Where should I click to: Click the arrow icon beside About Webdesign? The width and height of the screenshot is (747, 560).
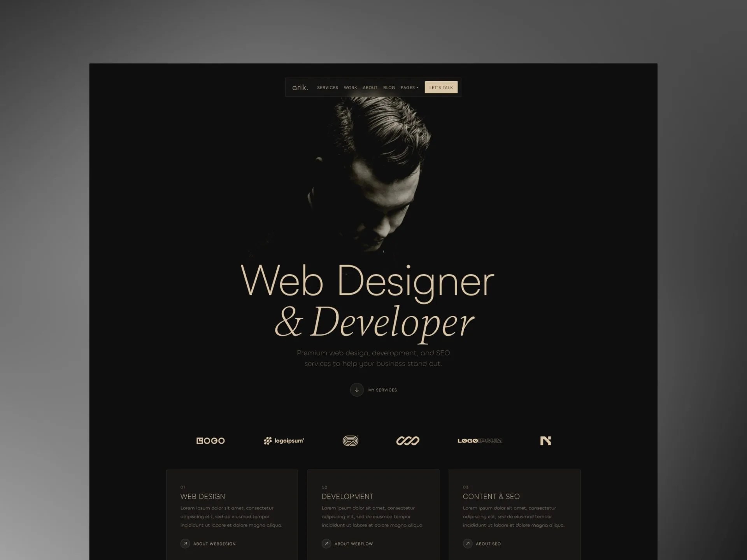click(x=185, y=544)
